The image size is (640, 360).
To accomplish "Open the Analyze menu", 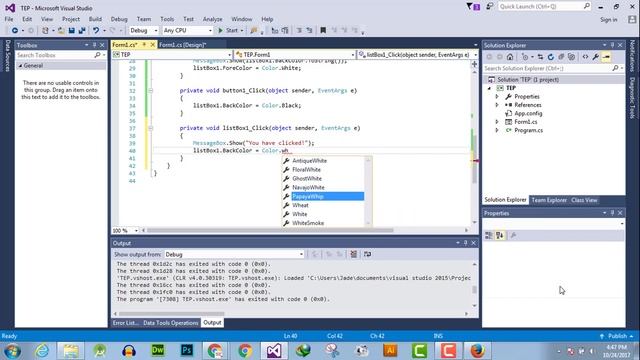I will pyautogui.click(x=213, y=19).
